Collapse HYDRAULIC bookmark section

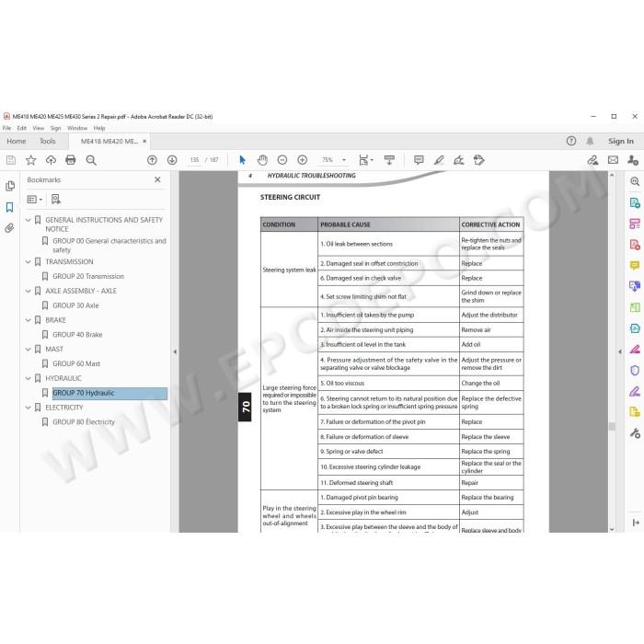(x=28, y=379)
